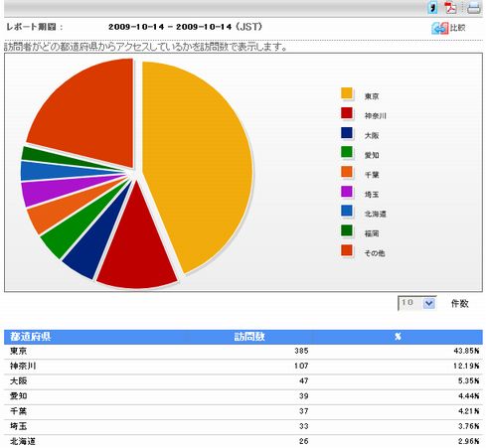Screen dimensions: 486x448
Task: Click the 神奈川 table row label
Action: [x=23, y=366]
